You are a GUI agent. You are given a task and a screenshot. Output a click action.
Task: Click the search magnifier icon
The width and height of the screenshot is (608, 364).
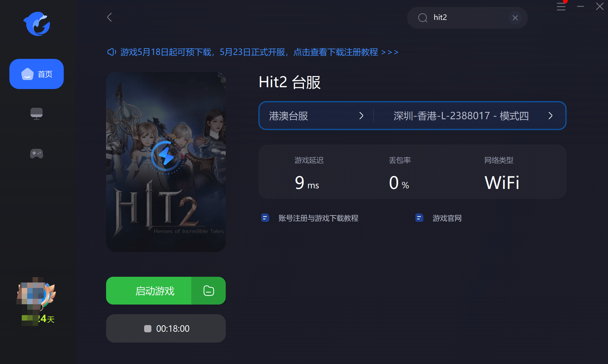pyautogui.click(x=422, y=18)
